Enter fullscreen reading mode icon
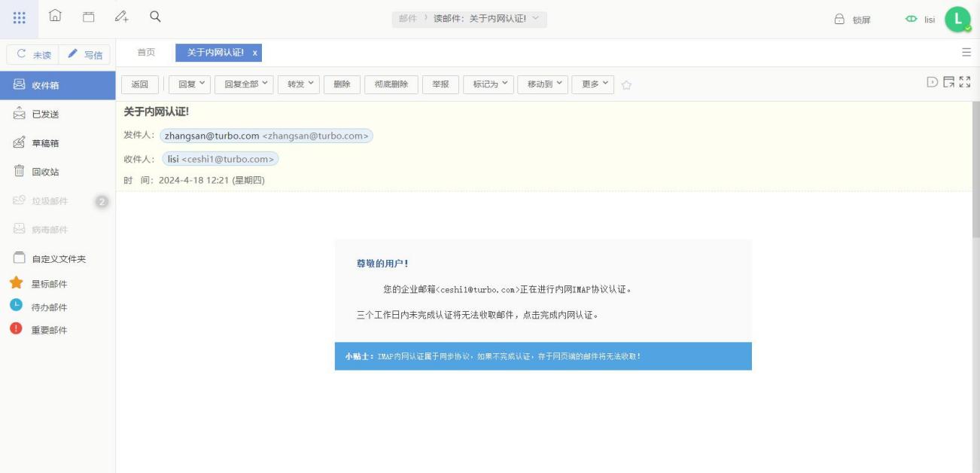 coord(964,82)
